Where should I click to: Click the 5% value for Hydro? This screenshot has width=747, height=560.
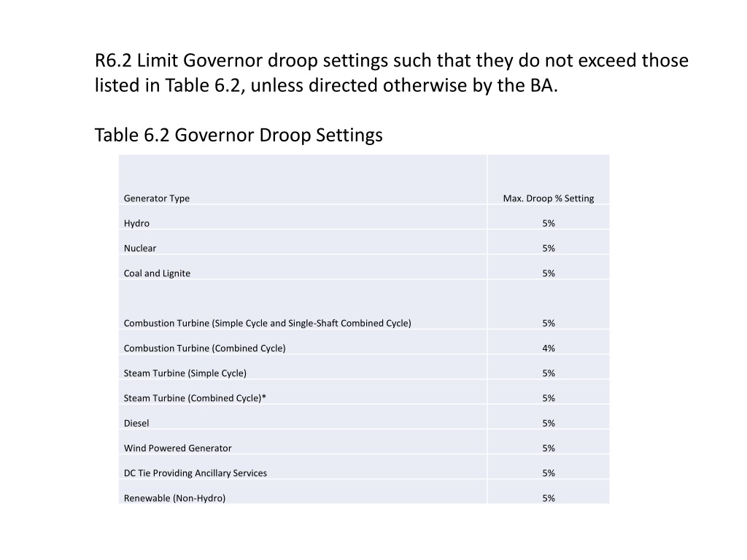point(549,223)
